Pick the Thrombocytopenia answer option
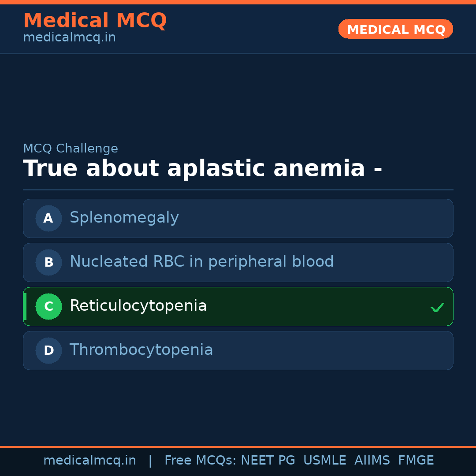 click(x=238, y=350)
